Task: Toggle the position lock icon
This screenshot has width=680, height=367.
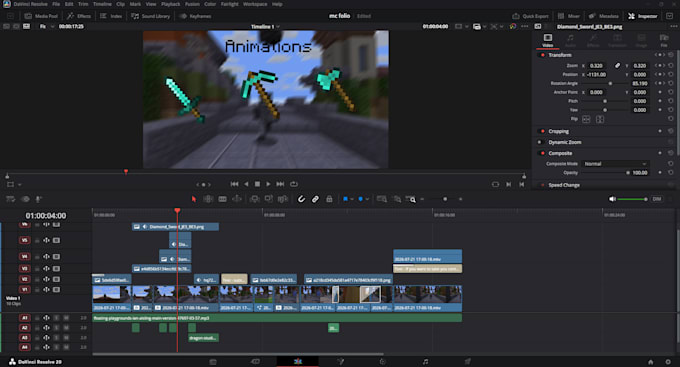Action: point(329,199)
